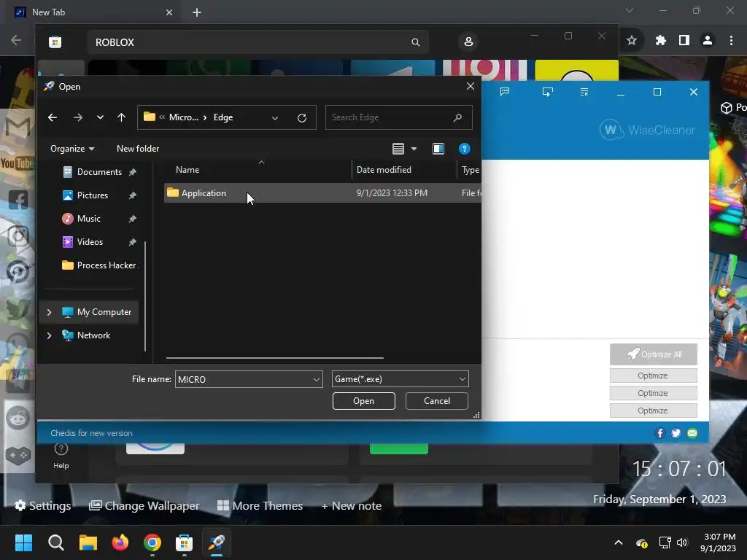Go up one folder level
The height and width of the screenshot is (560, 747).
click(x=122, y=117)
